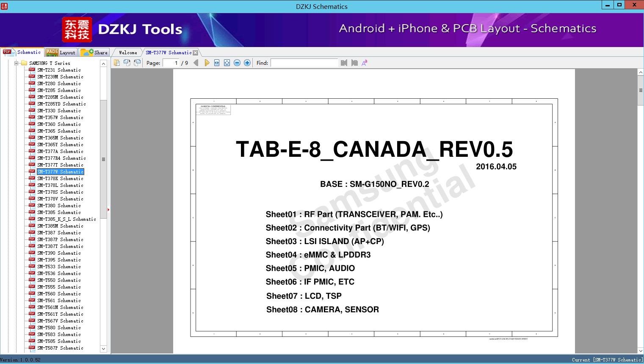Click the app icon in title bar

(4, 6)
